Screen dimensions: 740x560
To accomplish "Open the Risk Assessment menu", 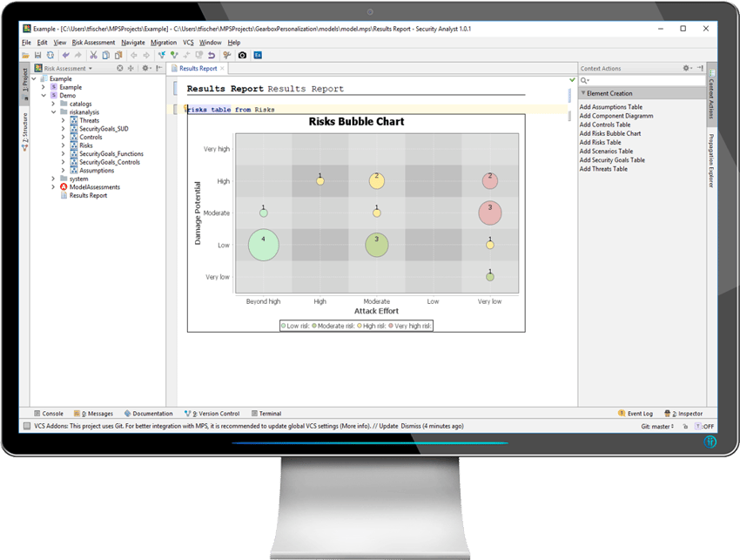I will tap(93, 42).
